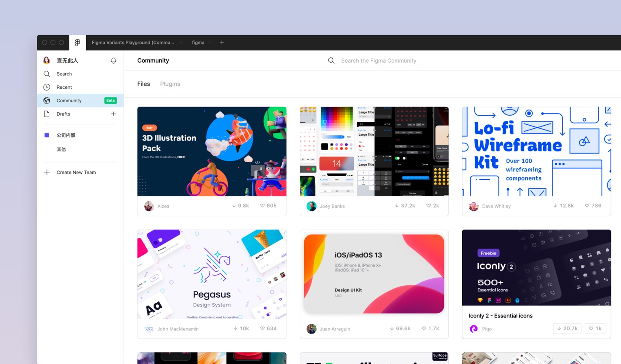Duplicate the 3D Illustration Pack (9.8k downloads)

pyautogui.click(x=240, y=206)
